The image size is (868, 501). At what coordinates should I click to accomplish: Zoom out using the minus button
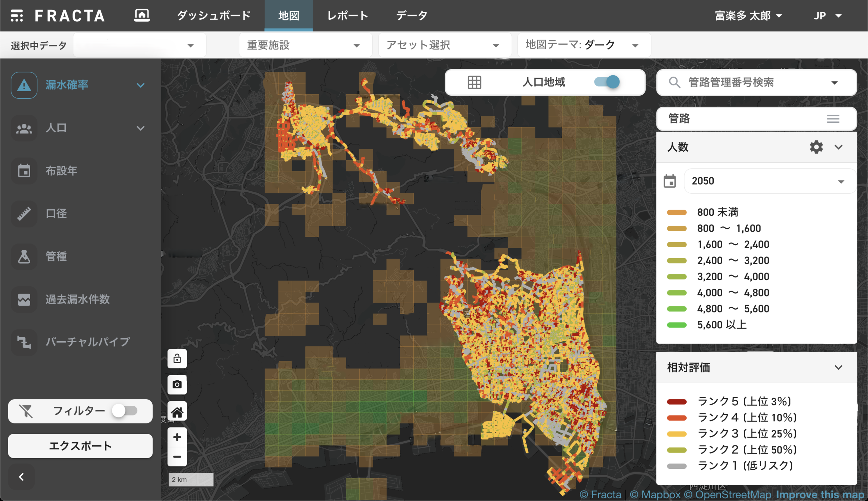pos(177,457)
